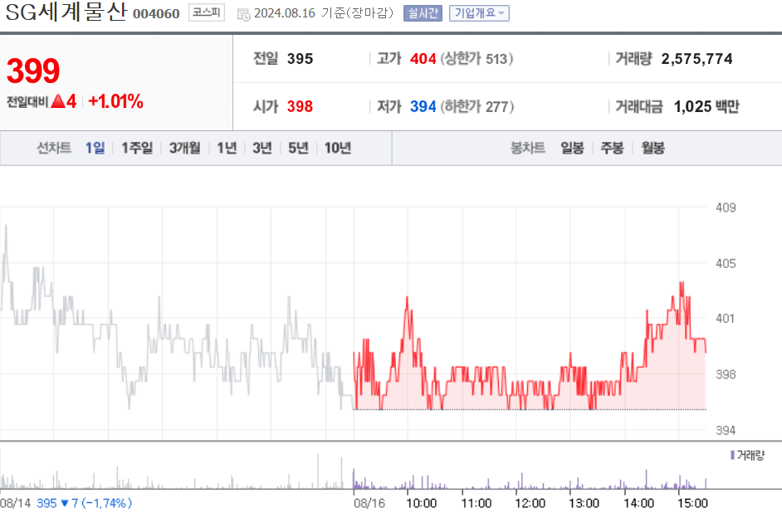Click the current price 399
The image size is (782, 532).
[33, 71]
